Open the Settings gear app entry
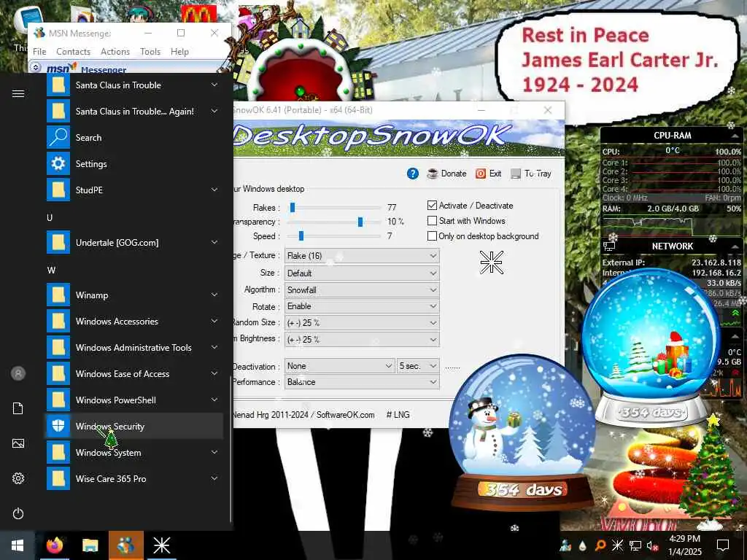 click(x=134, y=164)
